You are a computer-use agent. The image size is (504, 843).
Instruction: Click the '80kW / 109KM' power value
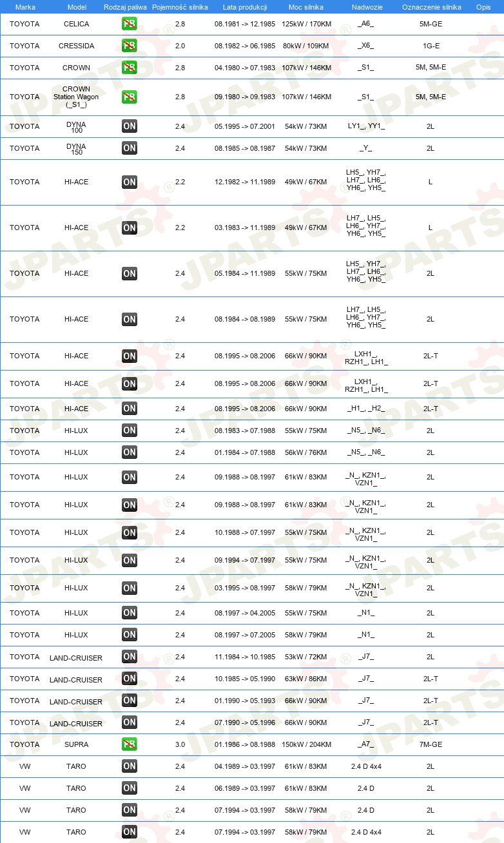pos(307,46)
